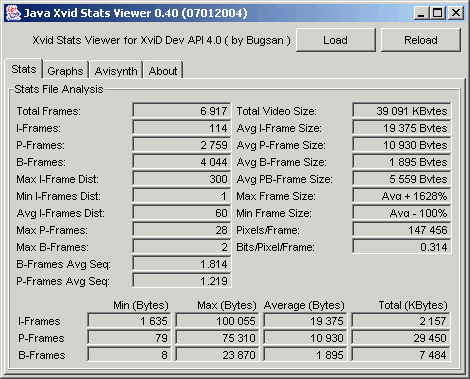The width and height of the screenshot is (470, 379).
Task: Click the 'Xvid Stats Viewer for XviD Dev API 4.0' text
Action: (x=127, y=40)
